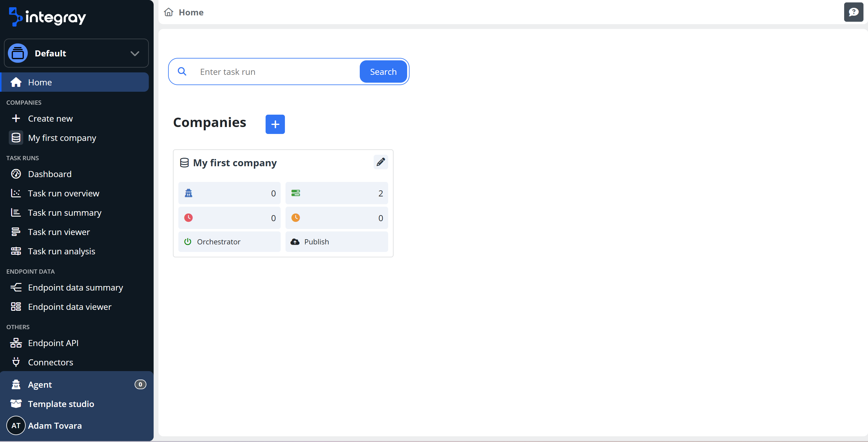The width and height of the screenshot is (868, 442).
Task: Open Template studio
Action: click(61, 404)
